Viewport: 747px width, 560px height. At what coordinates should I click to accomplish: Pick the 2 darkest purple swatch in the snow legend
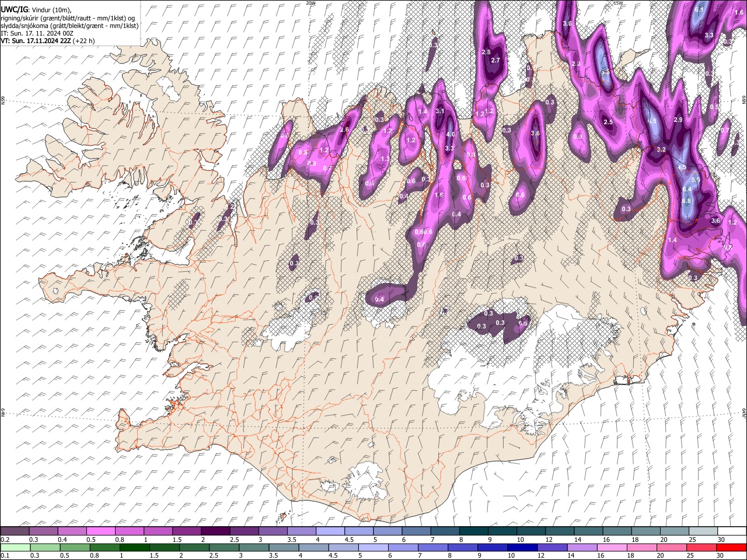215,531
